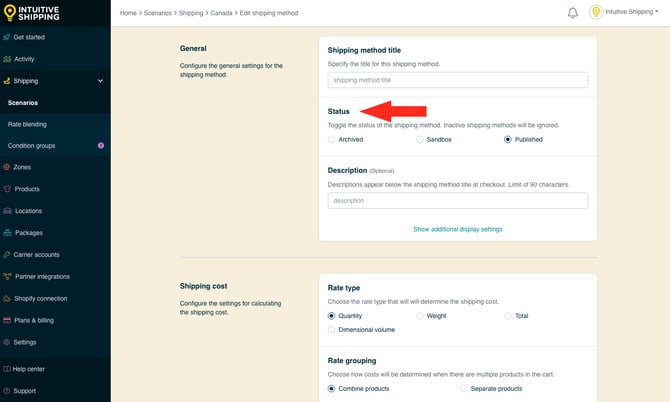The width and height of the screenshot is (670, 402).
Task: Open the Intuitive Shipping account dropdown
Action: click(632, 12)
